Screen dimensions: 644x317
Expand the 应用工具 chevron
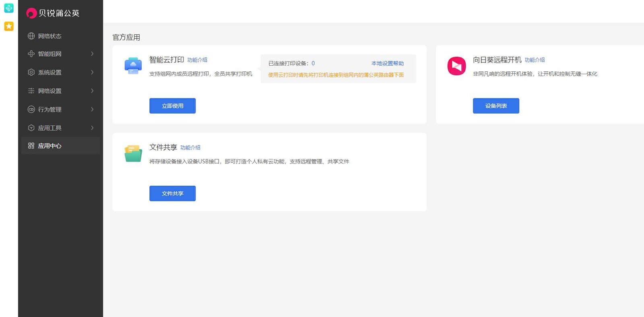(92, 128)
